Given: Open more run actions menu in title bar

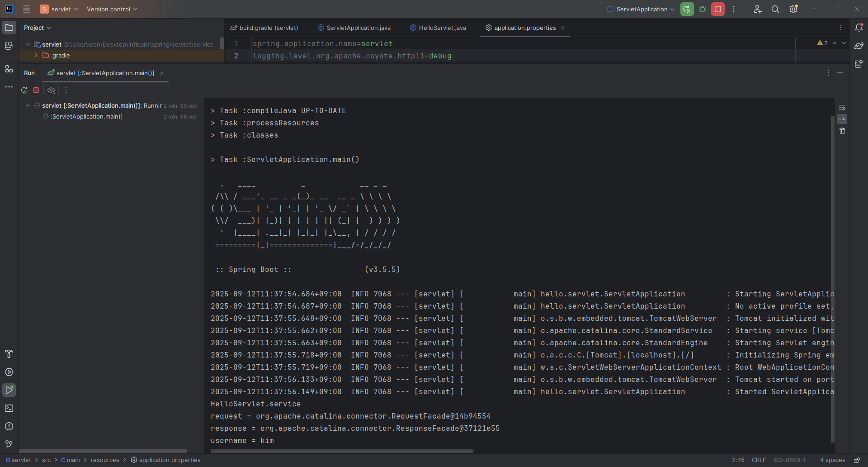Looking at the screenshot, I should (733, 9).
